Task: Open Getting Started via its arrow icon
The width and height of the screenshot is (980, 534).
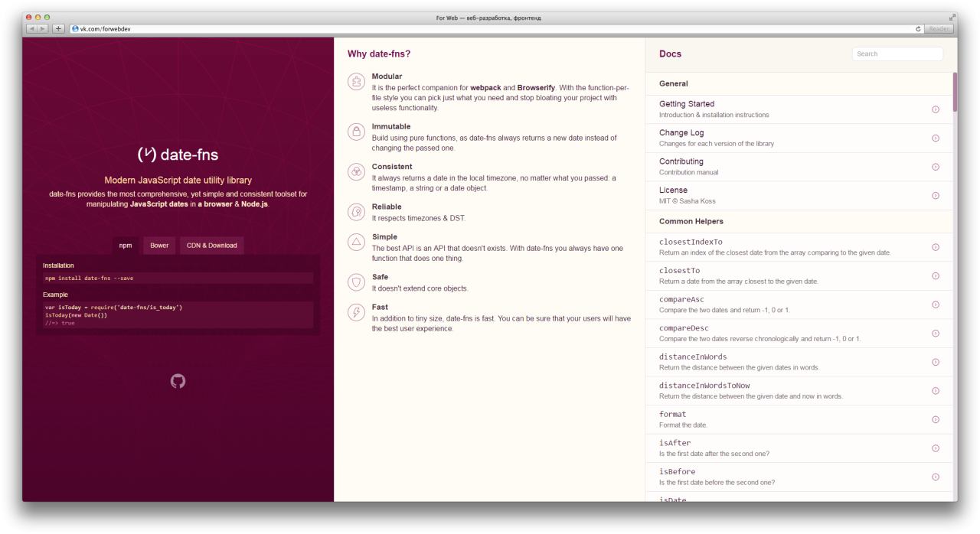Action: click(x=936, y=109)
